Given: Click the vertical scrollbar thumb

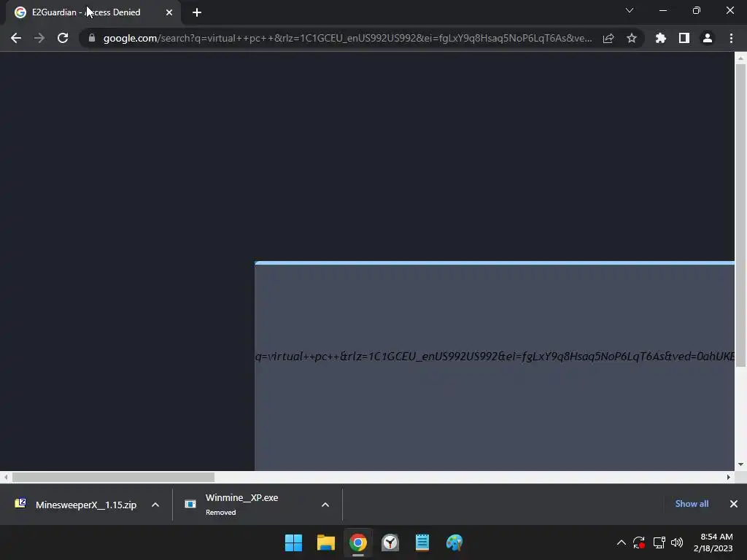Looking at the screenshot, I should coord(740,215).
